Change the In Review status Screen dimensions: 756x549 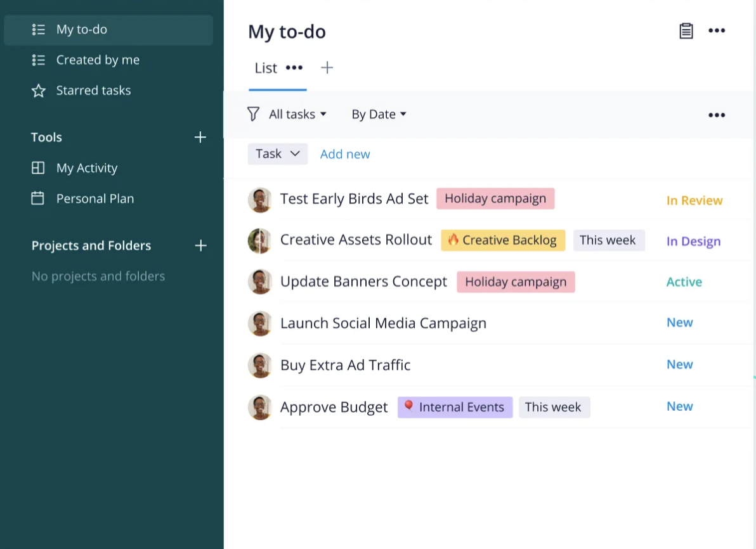(694, 200)
